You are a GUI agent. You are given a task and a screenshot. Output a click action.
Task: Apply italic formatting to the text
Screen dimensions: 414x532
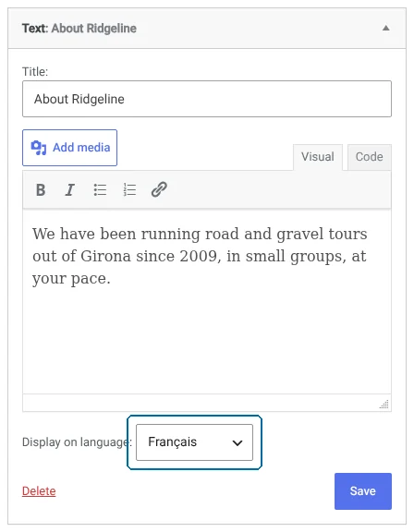pos(70,189)
